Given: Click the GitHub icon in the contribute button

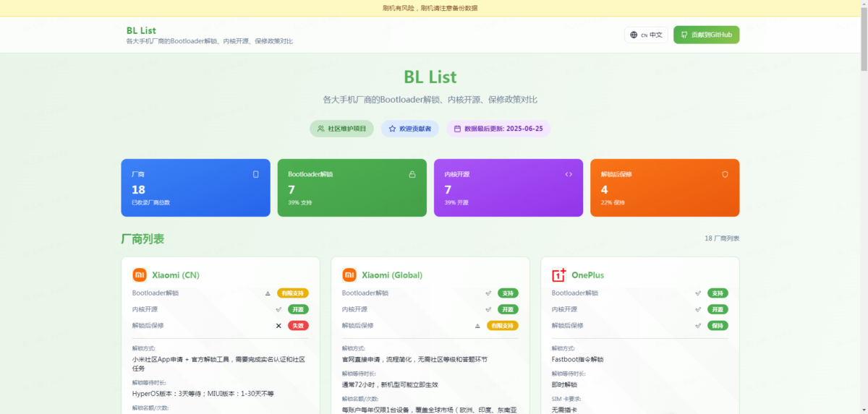Looking at the screenshot, I should [x=684, y=35].
